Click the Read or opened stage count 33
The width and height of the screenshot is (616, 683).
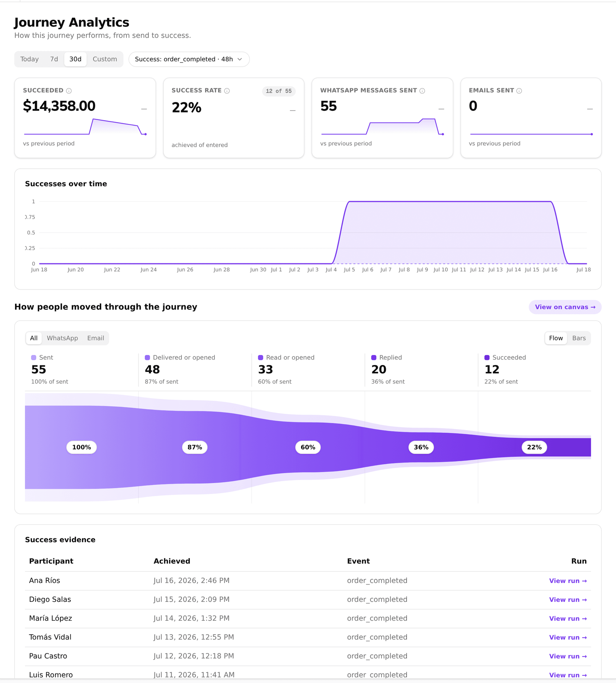point(266,370)
